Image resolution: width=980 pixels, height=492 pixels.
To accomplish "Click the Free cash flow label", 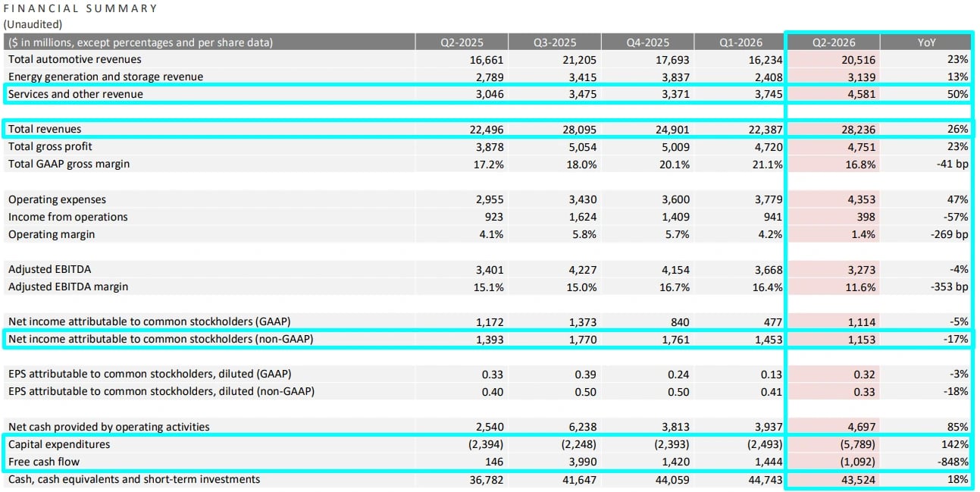I will pyautogui.click(x=44, y=462).
